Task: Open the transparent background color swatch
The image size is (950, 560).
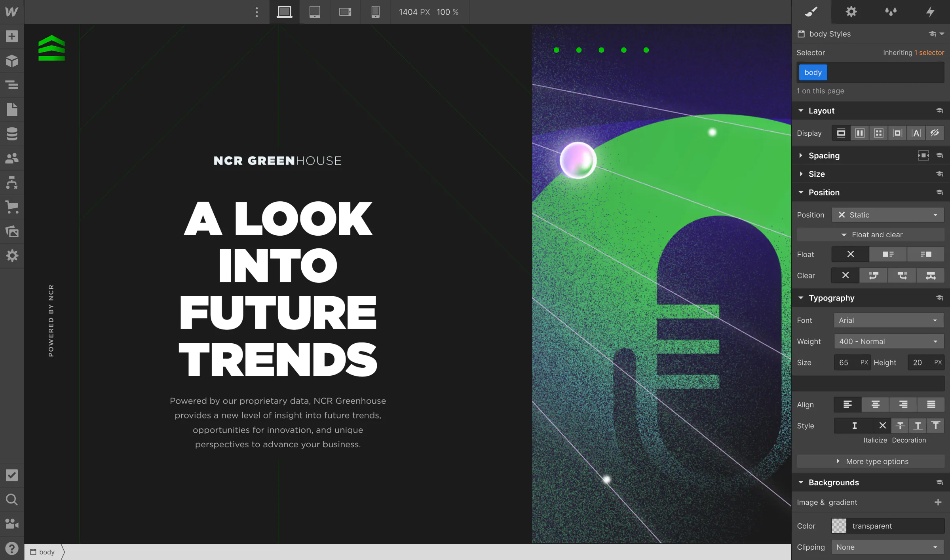Action: 839,526
